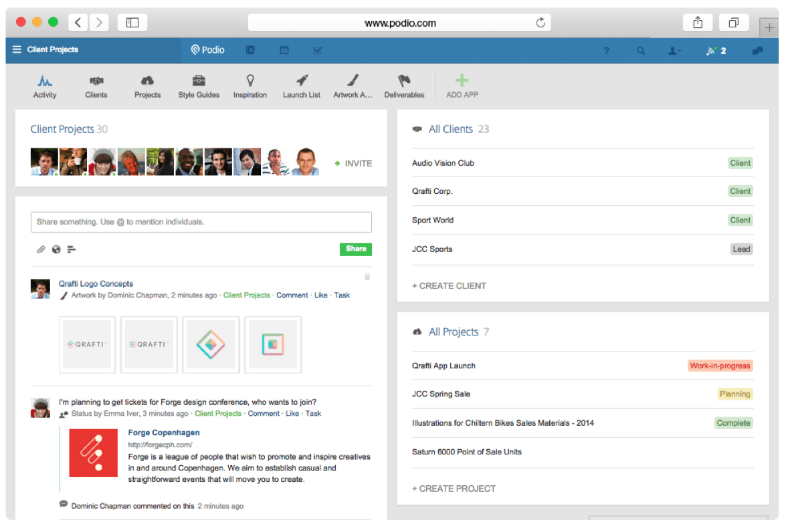788x532 pixels.
Task: Click the www.podio.com address bar
Action: coord(399,23)
